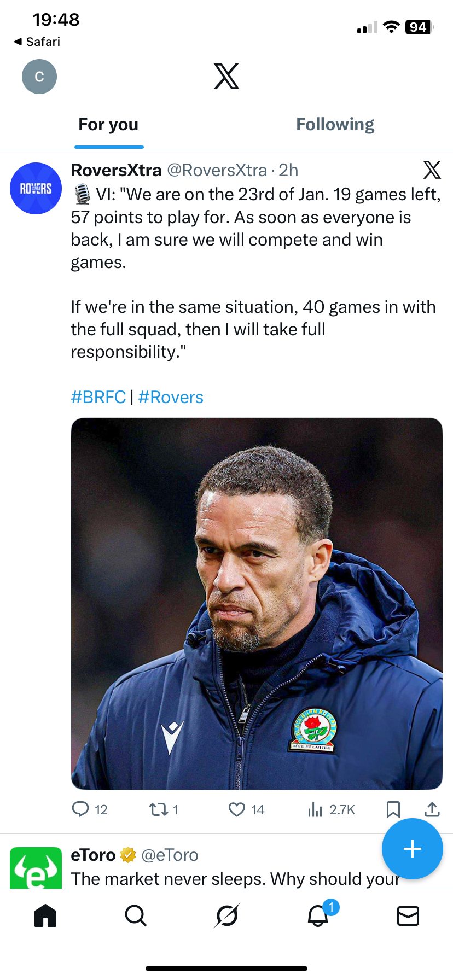Open Direct Messages inbox
Screen dimensions: 453x980
(x=408, y=915)
